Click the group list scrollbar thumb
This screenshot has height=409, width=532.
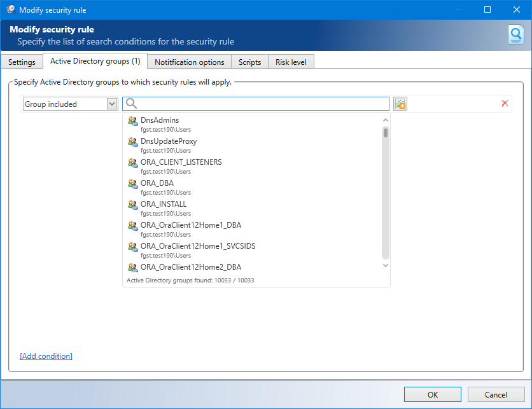pyautogui.click(x=386, y=132)
